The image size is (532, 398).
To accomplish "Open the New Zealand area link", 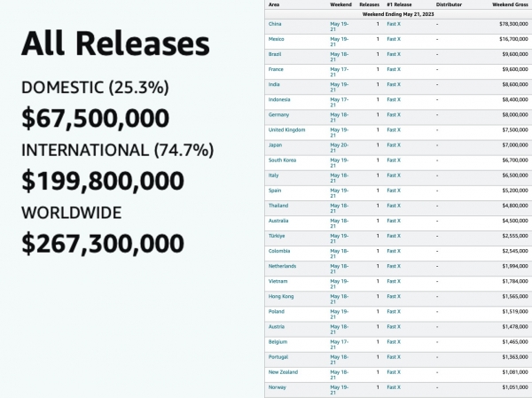I will click(283, 372).
